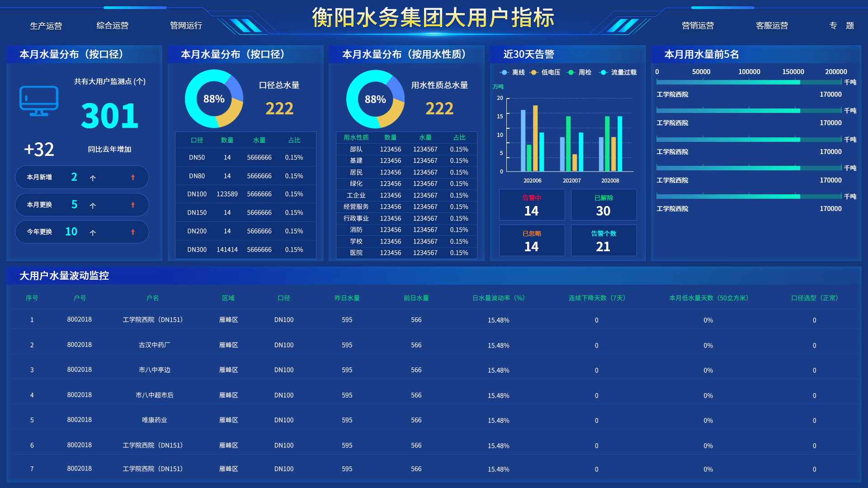
Task: Click white up arrow beside 今年更换 value
Action: pos(93,233)
